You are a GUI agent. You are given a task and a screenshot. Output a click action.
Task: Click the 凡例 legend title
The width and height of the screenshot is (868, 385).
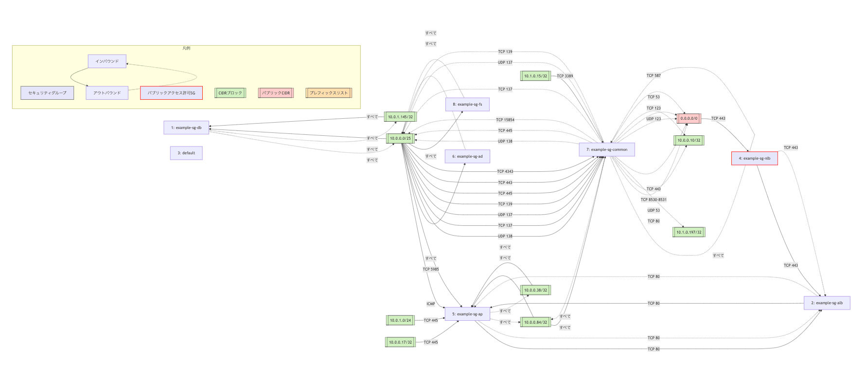point(186,48)
